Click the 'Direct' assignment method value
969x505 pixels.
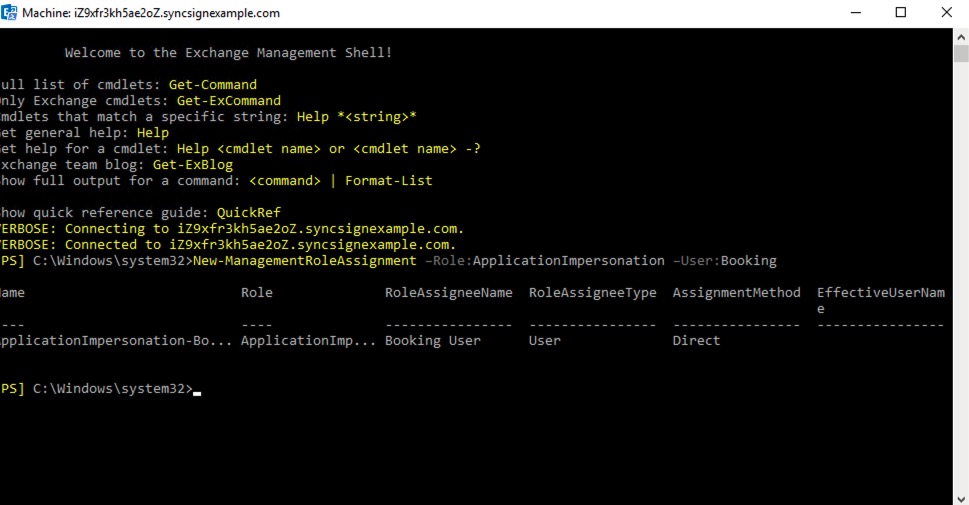(696, 341)
